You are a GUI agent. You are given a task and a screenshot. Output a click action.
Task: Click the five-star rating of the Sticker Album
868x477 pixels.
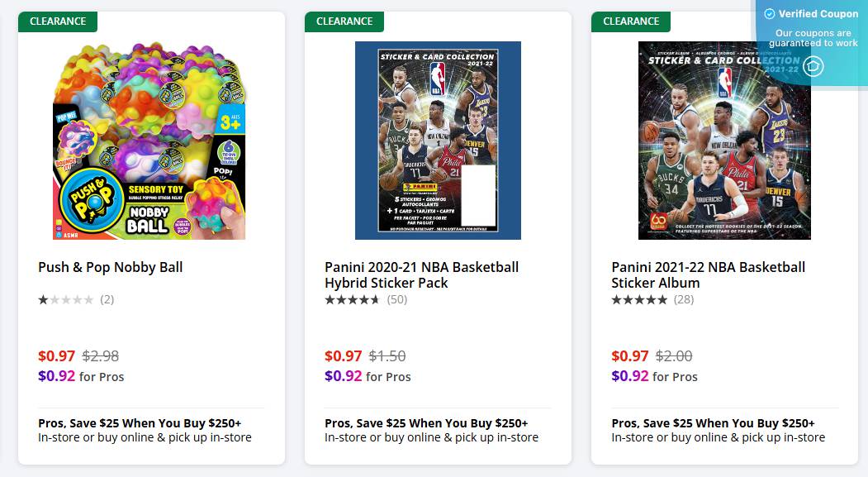639,299
